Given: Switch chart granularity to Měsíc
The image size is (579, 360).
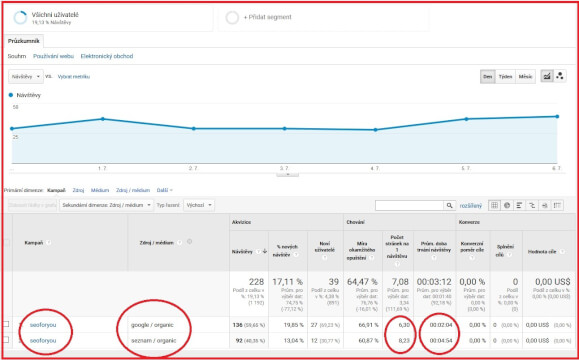Looking at the screenshot, I should [x=525, y=76].
